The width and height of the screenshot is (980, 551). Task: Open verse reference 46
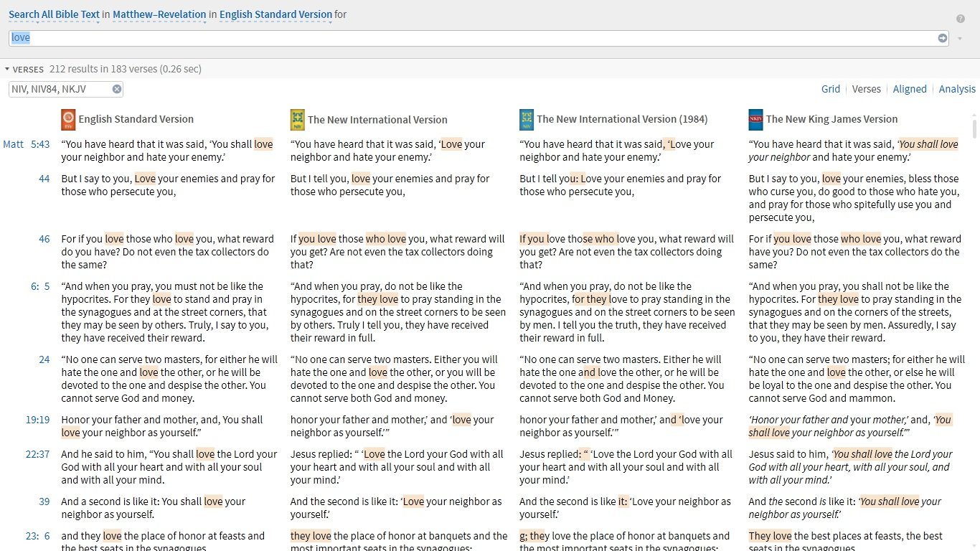(44, 239)
